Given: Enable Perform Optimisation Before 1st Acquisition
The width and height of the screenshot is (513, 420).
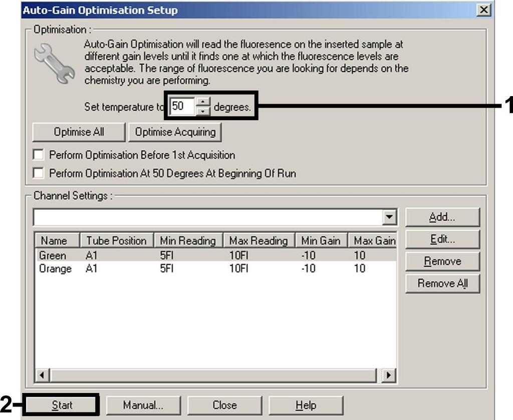Looking at the screenshot, I should 38,155.
